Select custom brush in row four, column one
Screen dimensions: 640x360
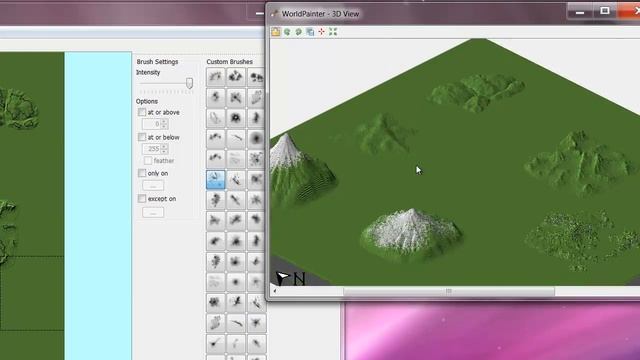pyautogui.click(x=216, y=138)
